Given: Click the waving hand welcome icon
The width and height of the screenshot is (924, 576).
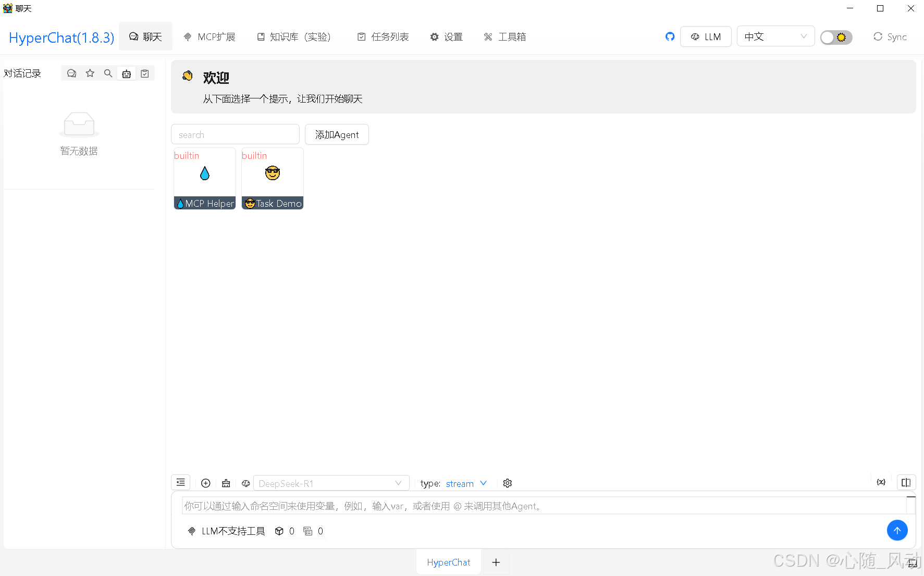Looking at the screenshot, I should click(x=188, y=76).
